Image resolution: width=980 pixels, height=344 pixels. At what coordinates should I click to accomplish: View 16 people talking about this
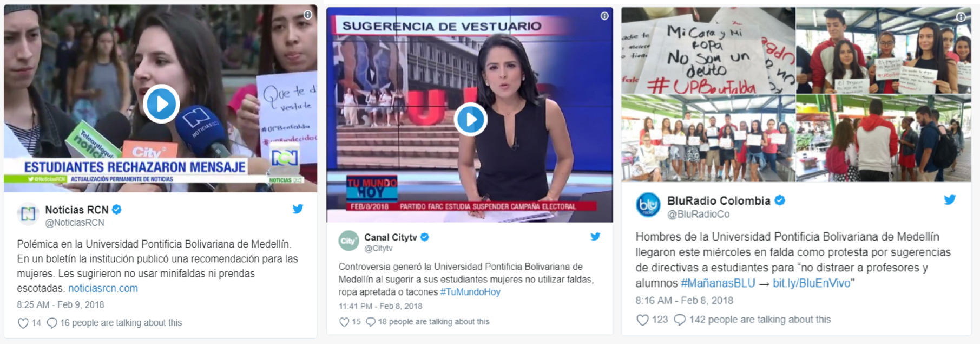(x=121, y=323)
